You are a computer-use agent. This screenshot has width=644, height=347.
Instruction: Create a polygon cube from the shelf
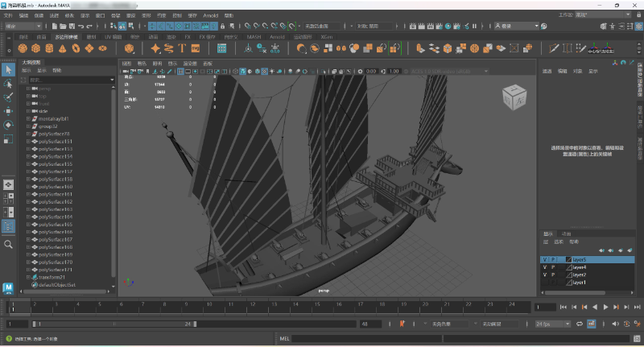click(35, 48)
